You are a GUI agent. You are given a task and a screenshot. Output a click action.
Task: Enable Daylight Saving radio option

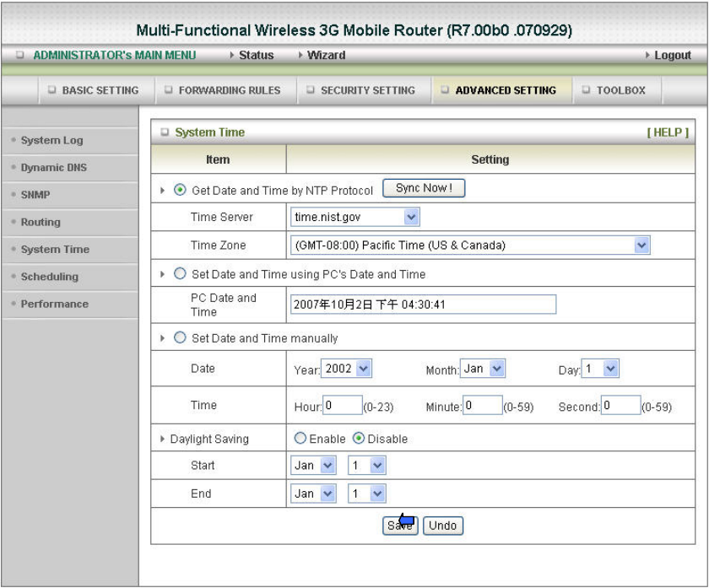tap(300, 439)
